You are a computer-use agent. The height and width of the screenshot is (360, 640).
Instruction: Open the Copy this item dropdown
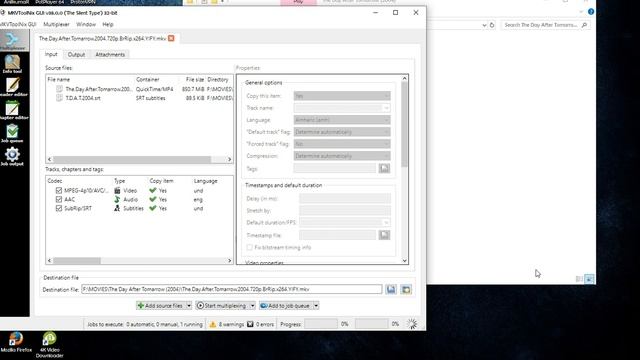[x=342, y=96]
